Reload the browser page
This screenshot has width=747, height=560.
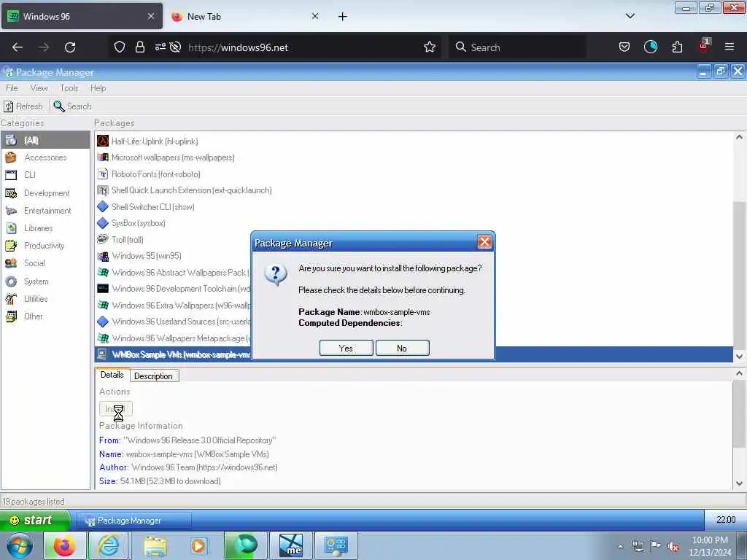(70, 47)
